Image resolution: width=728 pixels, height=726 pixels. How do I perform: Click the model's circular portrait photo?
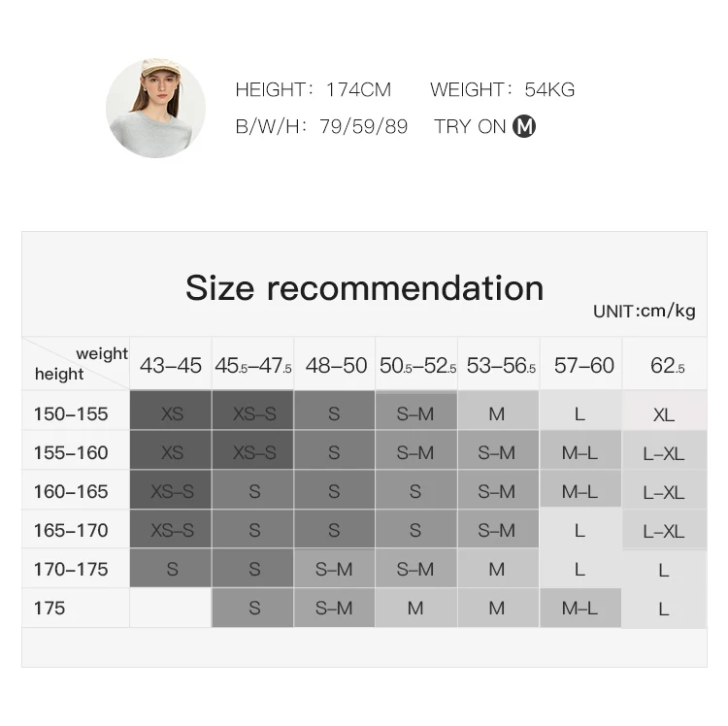point(155,108)
